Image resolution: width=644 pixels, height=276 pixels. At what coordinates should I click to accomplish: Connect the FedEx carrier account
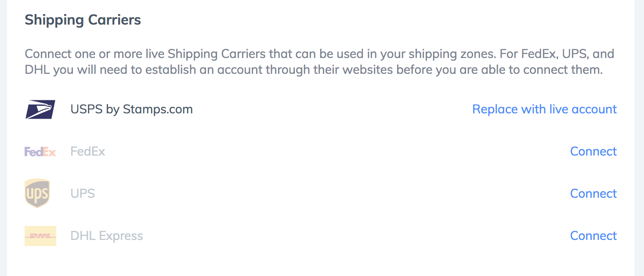pos(593,151)
